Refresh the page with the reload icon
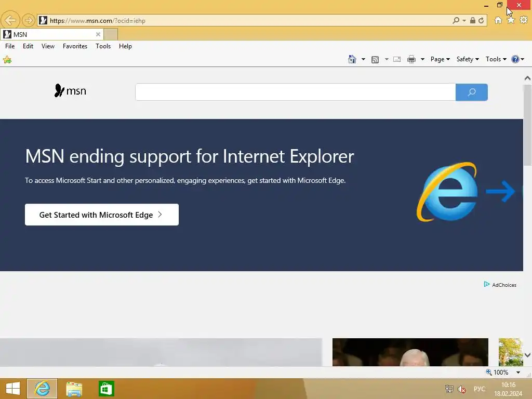The height and width of the screenshot is (399, 532). tap(481, 20)
